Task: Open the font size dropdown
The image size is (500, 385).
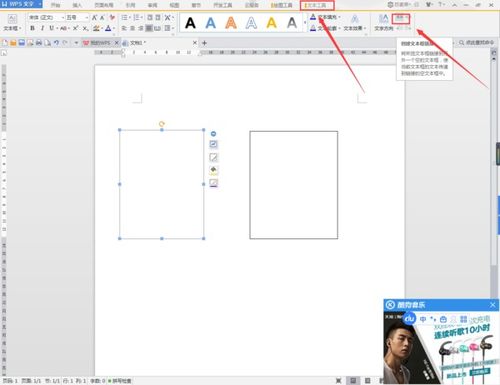Action: tap(77, 17)
